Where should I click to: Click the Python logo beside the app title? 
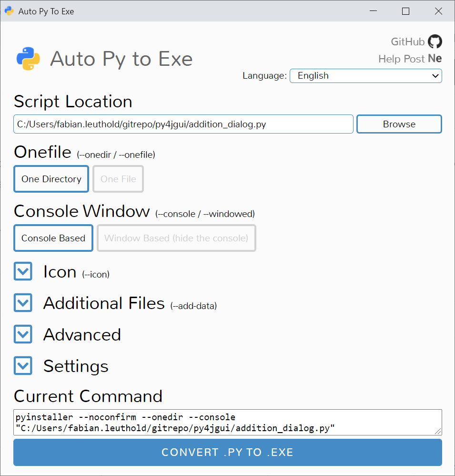[x=28, y=59]
